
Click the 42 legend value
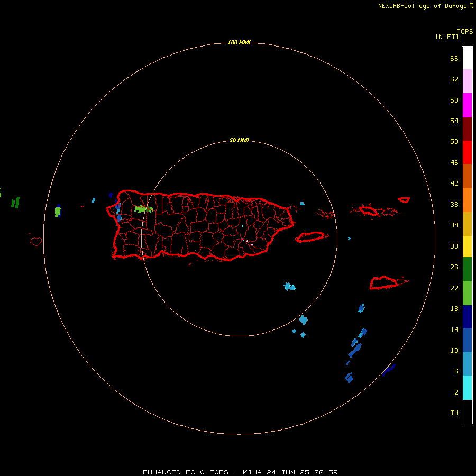pos(454,184)
